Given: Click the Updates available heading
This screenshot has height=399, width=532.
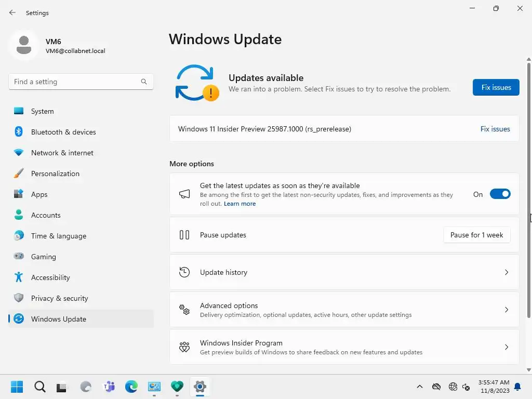Looking at the screenshot, I should pos(266,78).
